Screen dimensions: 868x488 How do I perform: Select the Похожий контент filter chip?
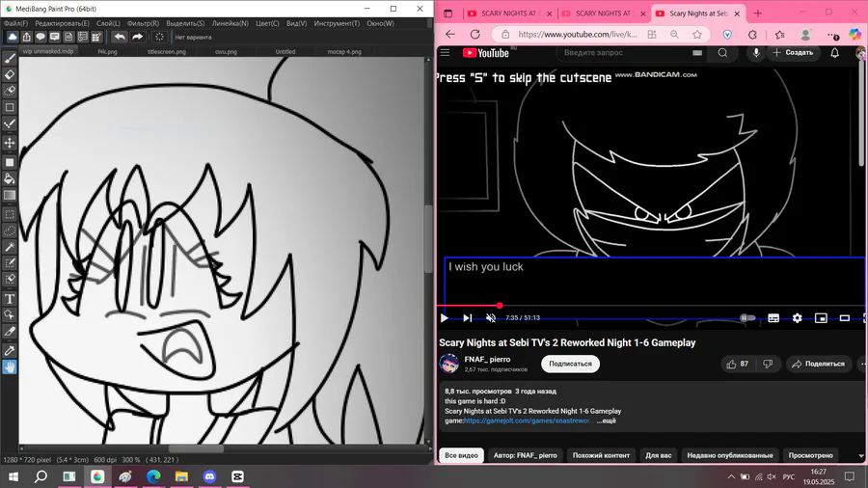(x=601, y=455)
